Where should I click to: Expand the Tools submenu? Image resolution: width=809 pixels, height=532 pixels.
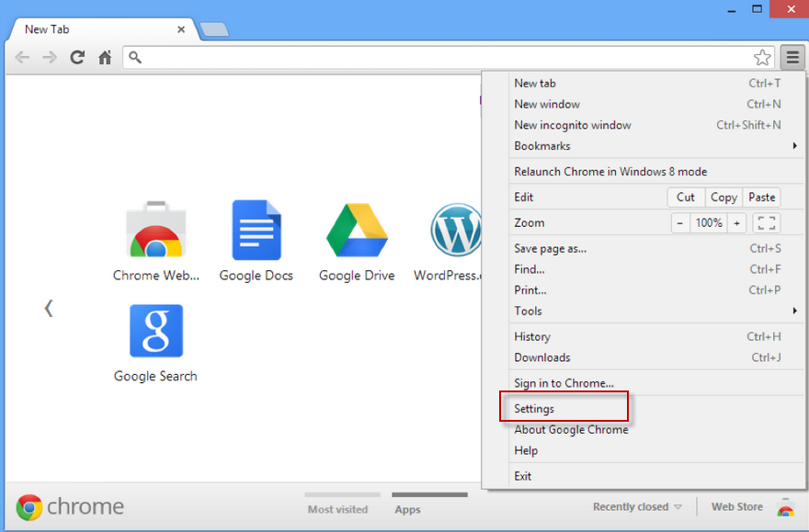pyautogui.click(x=655, y=311)
